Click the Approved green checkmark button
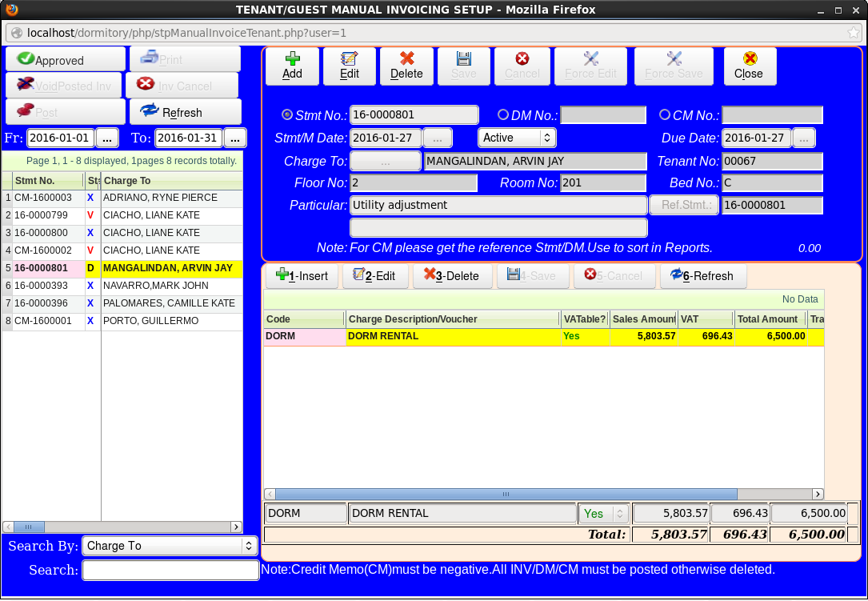Screen dimensions: 868x601 point(65,60)
